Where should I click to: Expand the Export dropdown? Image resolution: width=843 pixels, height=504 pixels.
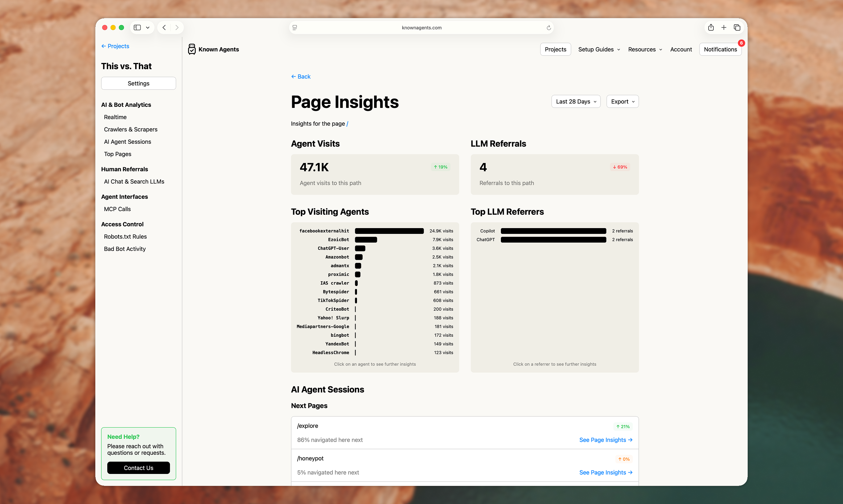pyautogui.click(x=622, y=101)
